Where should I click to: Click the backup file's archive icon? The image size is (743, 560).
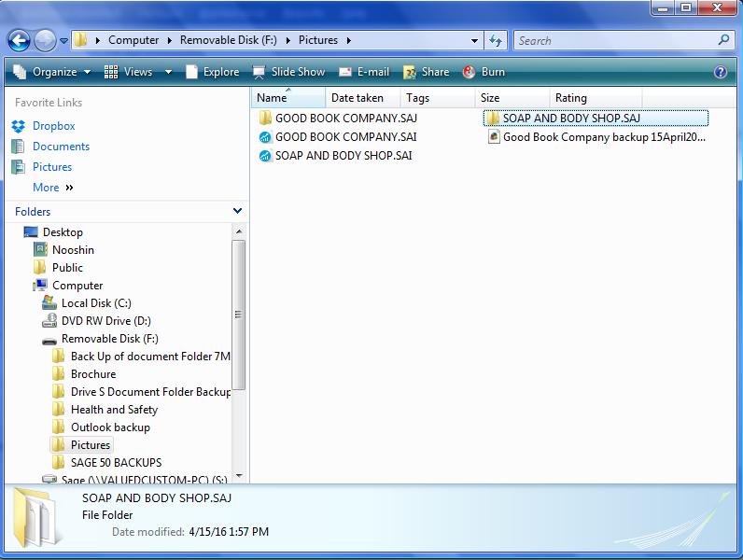click(494, 137)
